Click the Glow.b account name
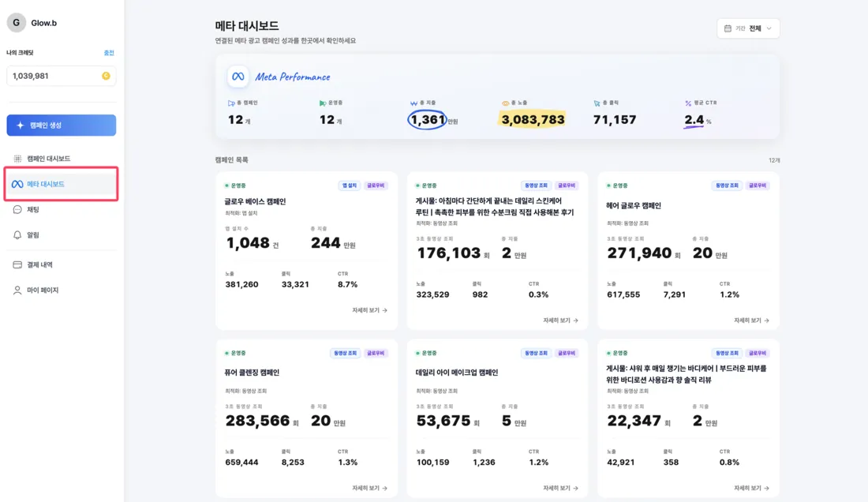This screenshot has height=502, width=868. click(x=43, y=23)
